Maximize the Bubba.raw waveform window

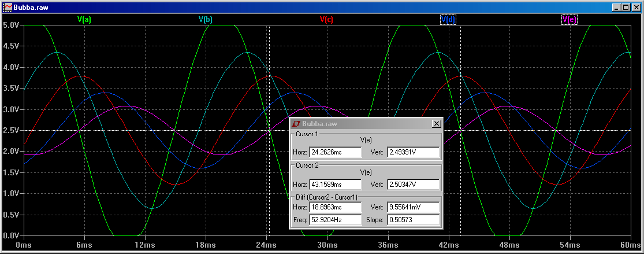pyautogui.click(x=625, y=7)
